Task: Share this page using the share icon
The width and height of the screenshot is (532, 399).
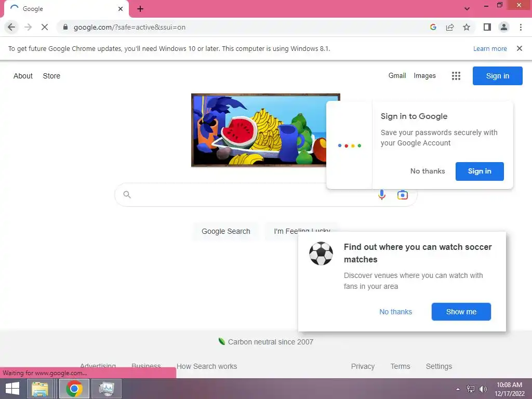Action: [x=450, y=27]
